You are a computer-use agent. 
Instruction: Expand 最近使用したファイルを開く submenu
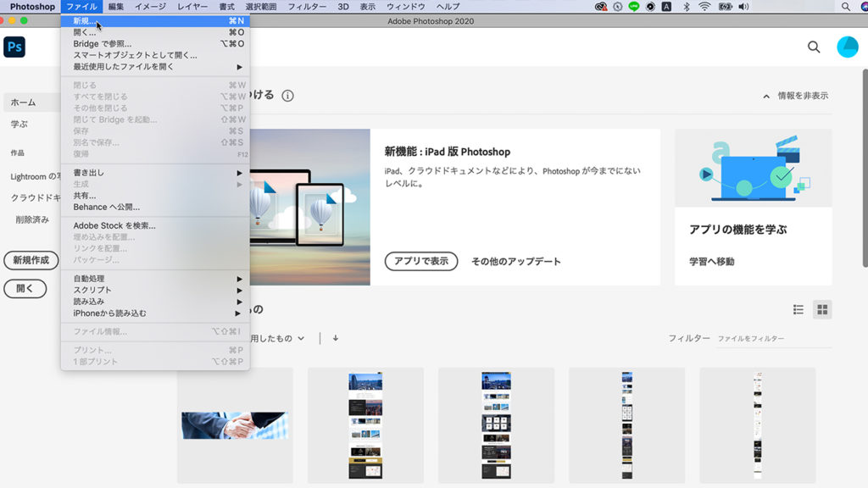click(x=156, y=67)
